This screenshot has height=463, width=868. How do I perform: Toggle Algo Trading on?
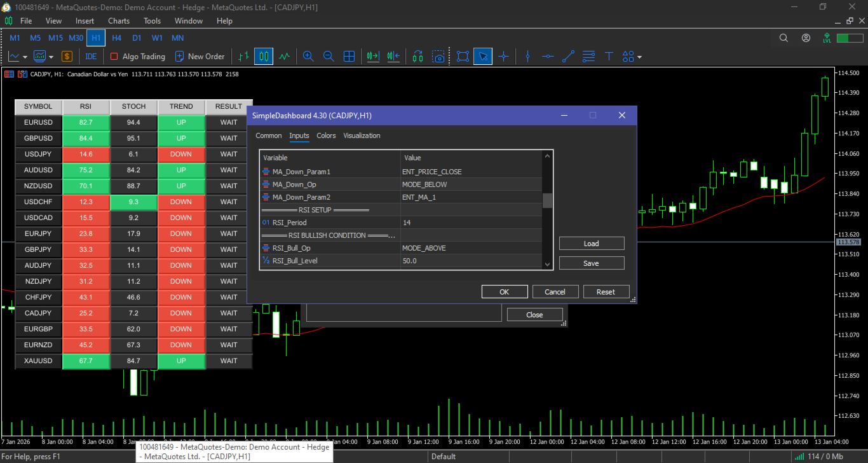click(x=138, y=57)
